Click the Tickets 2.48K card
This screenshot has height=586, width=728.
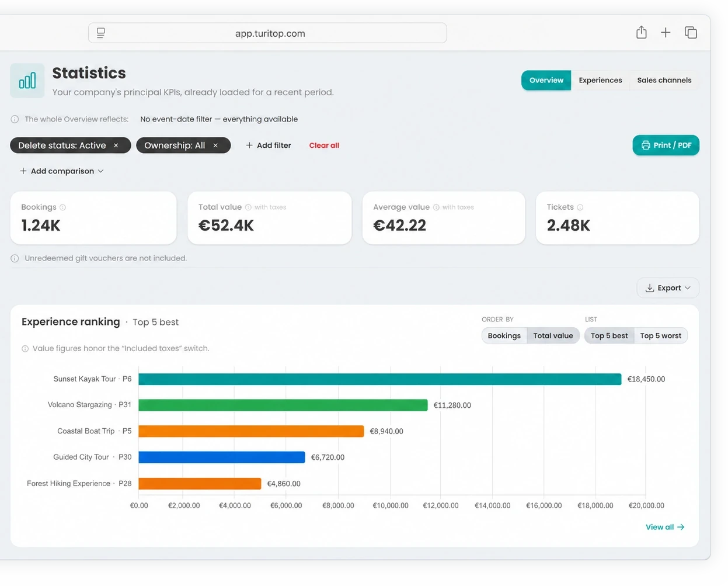tap(617, 218)
